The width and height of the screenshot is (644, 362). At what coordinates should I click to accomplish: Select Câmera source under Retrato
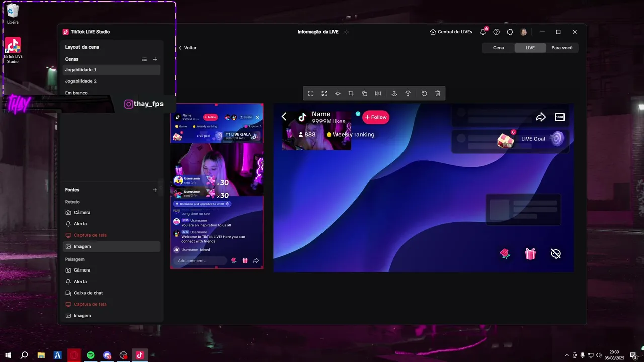pos(112,212)
